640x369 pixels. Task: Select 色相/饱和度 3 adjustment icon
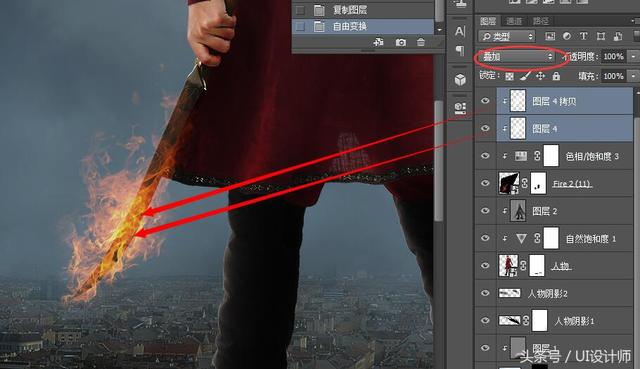coord(521,156)
